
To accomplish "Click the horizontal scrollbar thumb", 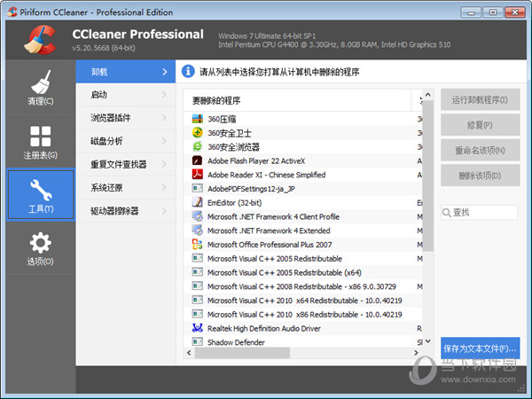I will click(x=242, y=353).
